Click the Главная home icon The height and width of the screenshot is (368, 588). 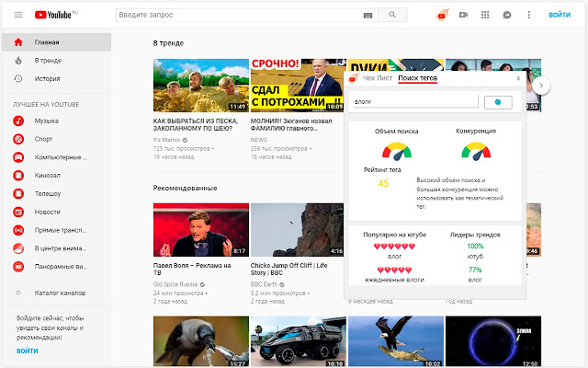pos(18,42)
